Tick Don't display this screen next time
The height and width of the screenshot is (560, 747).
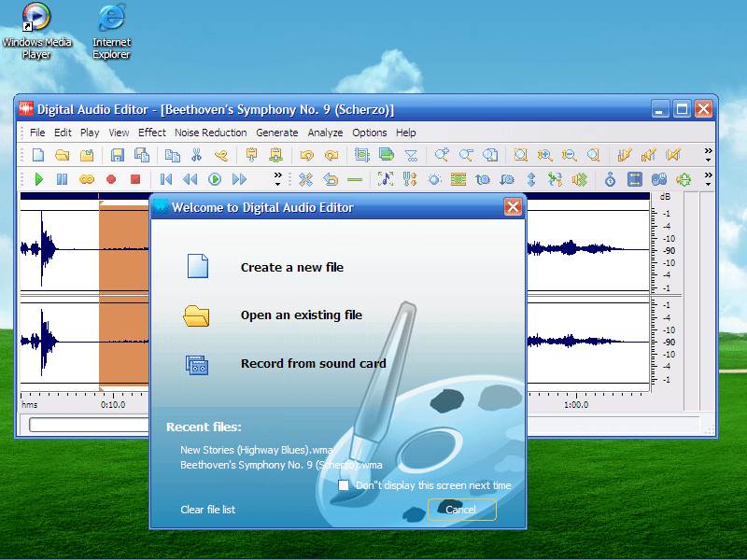(x=344, y=485)
